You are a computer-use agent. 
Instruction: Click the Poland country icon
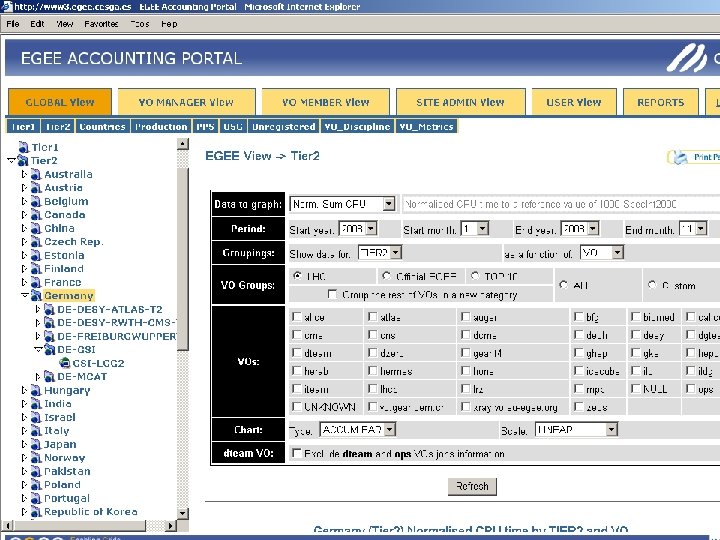pos(36,485)
